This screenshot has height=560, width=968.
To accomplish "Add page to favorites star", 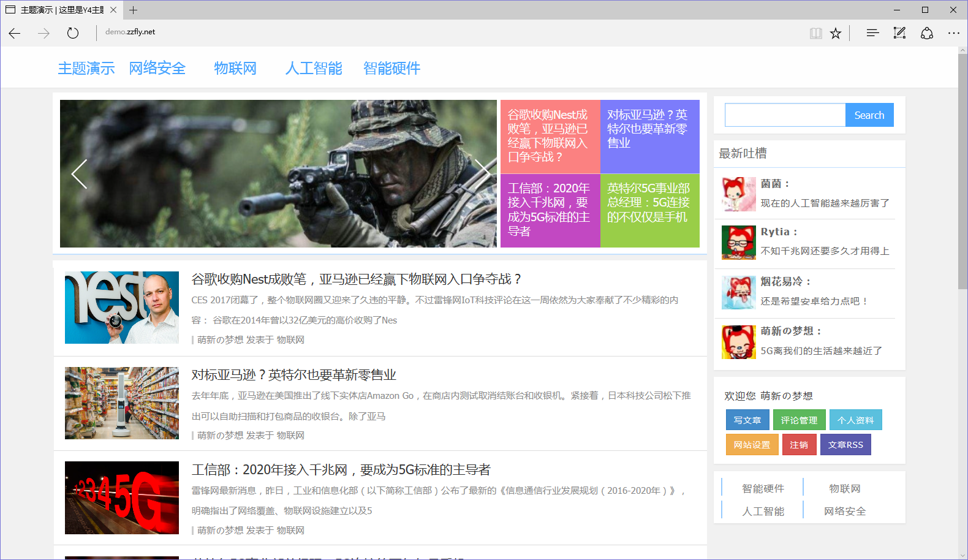I will click(x=836, y=33).
